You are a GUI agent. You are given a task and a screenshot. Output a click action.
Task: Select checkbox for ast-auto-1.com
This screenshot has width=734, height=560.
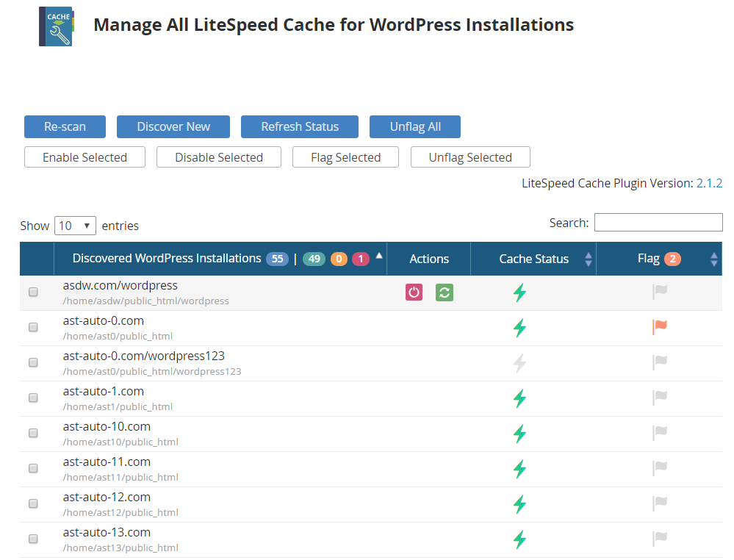[33, 398]
